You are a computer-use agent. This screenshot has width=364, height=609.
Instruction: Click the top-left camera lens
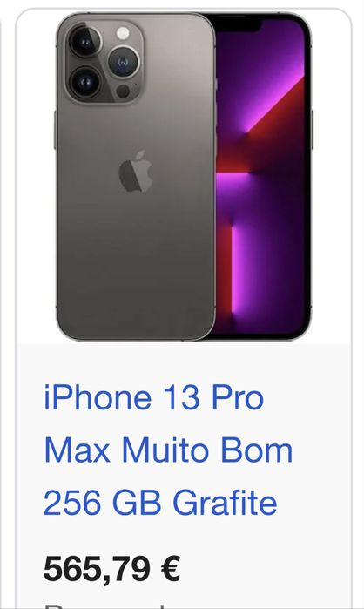pyautogui.click(x=85, y=41)
